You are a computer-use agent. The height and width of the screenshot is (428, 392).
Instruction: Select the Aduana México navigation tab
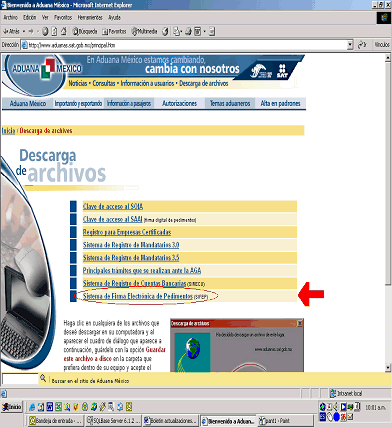point(27,104)
